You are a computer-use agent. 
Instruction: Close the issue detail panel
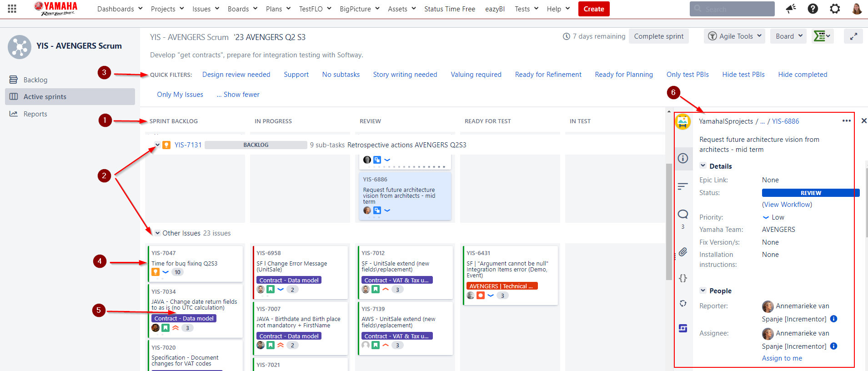[x=864, y=120]
